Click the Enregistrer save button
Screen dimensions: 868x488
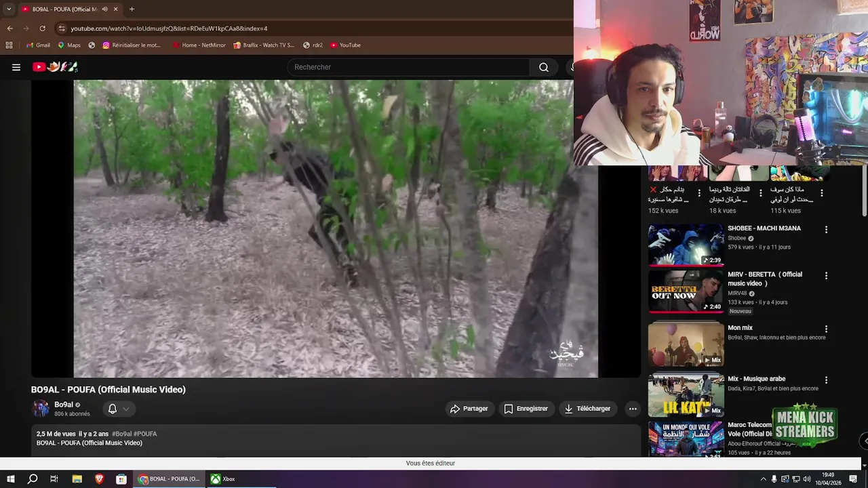tap(526, 409)
